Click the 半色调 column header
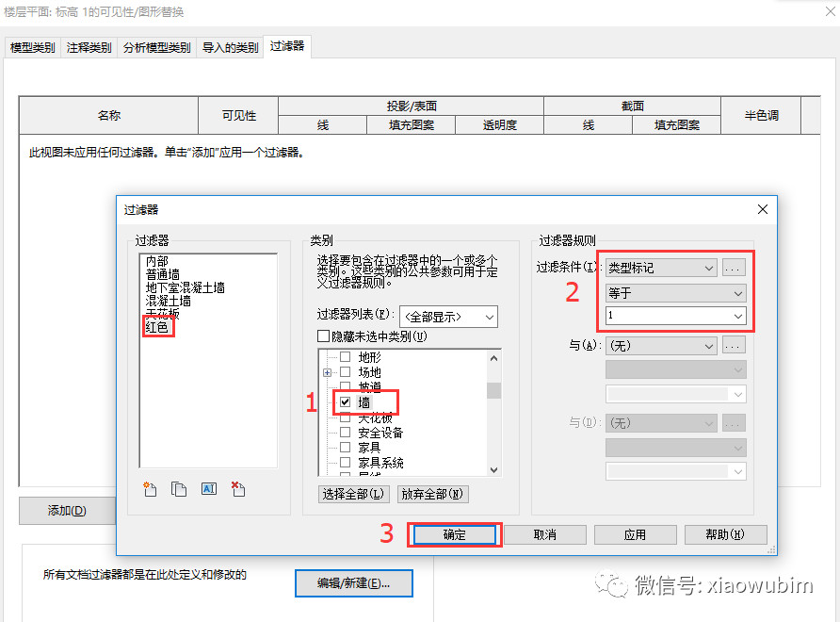This screenshot has height=622, width=840. pyautogui.click(x=761, y=115)
